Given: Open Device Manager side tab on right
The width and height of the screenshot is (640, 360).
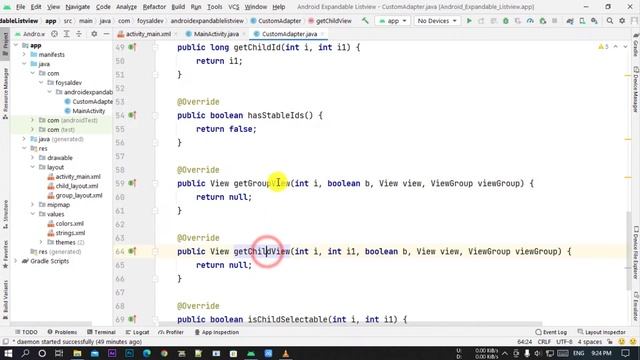Looking at the screenshot, I should [x=636, y=89].
